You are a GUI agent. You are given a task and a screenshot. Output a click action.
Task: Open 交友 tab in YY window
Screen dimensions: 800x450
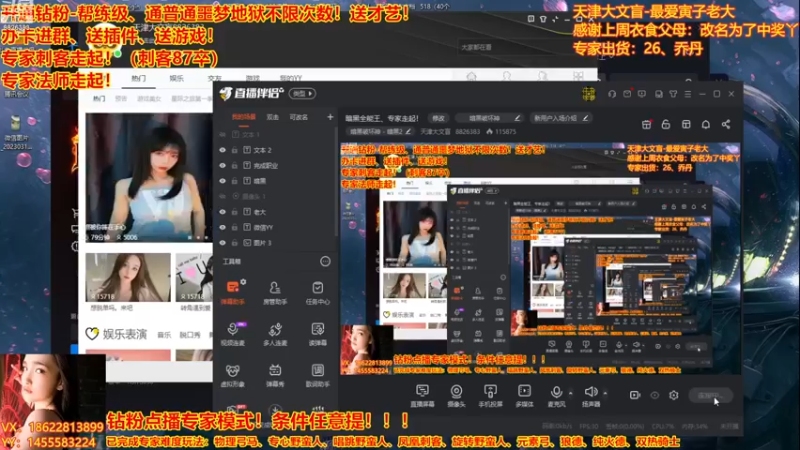(x=214, y=78)
